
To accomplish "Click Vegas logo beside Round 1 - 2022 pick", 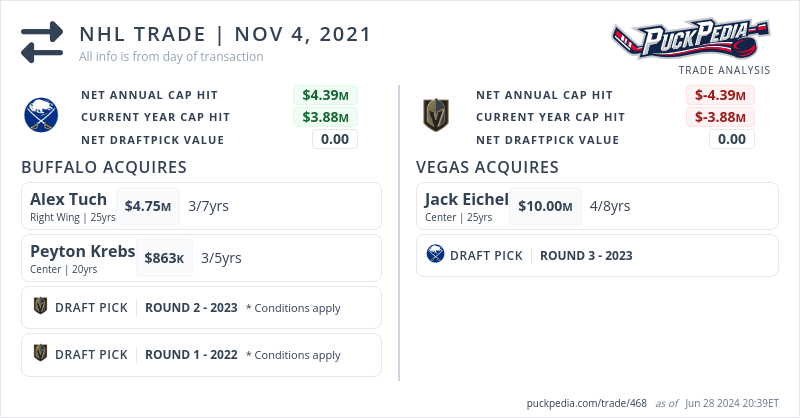I will coord(41,354).
